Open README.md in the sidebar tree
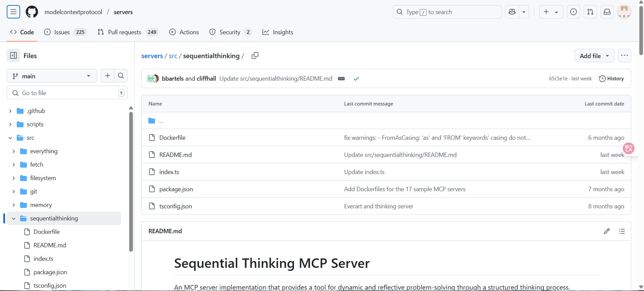The image size is (644, 291). tap(50, 245)
